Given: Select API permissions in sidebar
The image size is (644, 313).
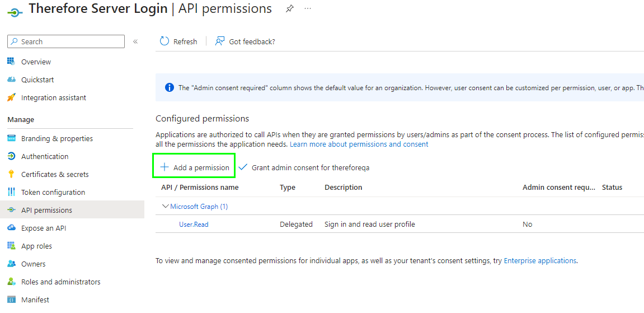Looking at the screenshot, I should (46, 211).
